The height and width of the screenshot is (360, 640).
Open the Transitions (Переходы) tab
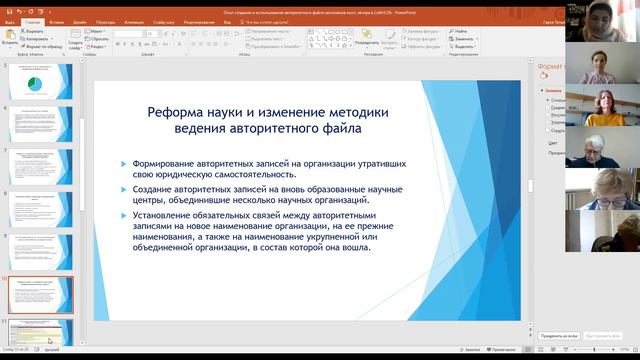tap(106, 22)
